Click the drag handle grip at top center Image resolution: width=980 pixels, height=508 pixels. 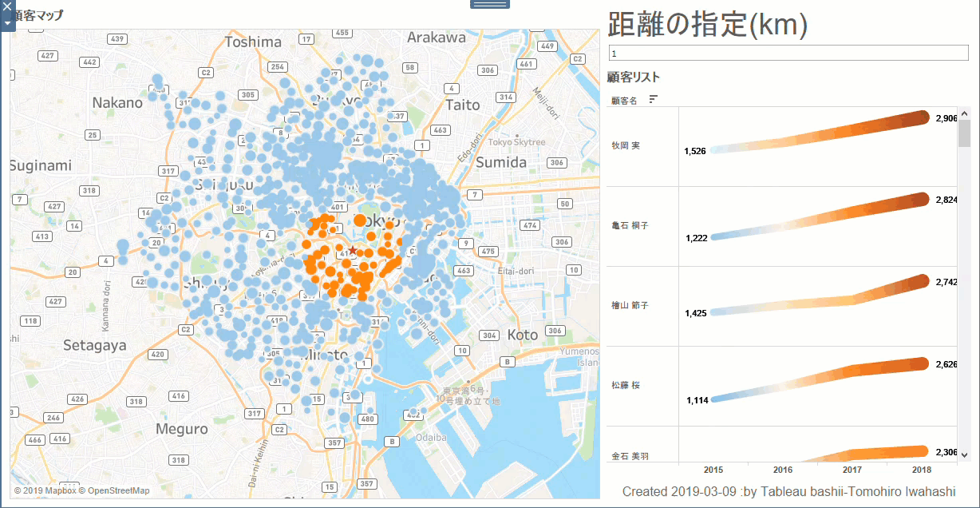[x=489, y=5]
